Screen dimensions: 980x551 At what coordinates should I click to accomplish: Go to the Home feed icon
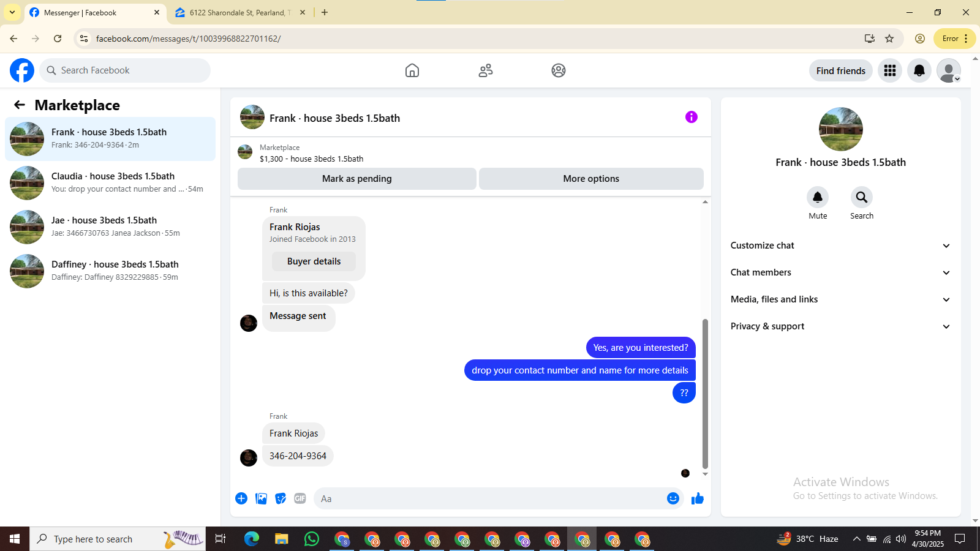tap(412, 70)
